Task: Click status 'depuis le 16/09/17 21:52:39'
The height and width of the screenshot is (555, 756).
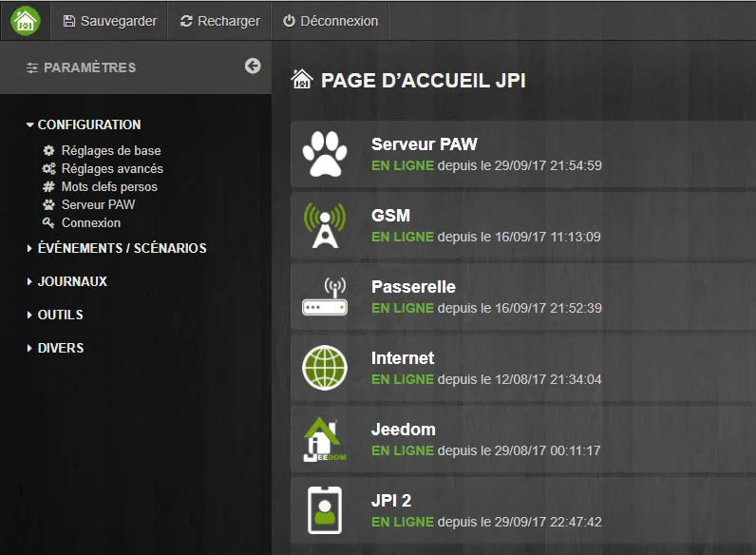Action: [520, 308]
